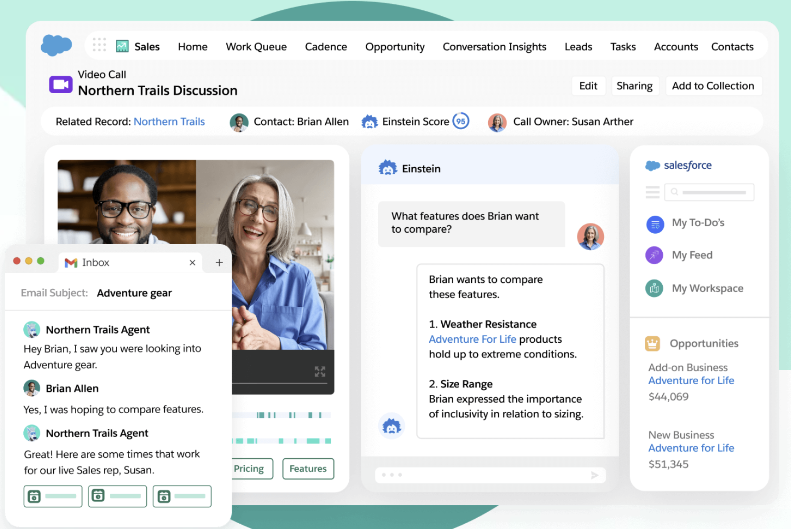This screenshot has height=529, width=791.
Task: Open the Northern Trails related record link
Action: point(170,122)
